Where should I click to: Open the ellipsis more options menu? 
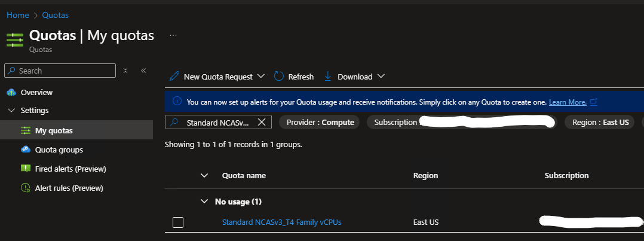coord(173,35)
